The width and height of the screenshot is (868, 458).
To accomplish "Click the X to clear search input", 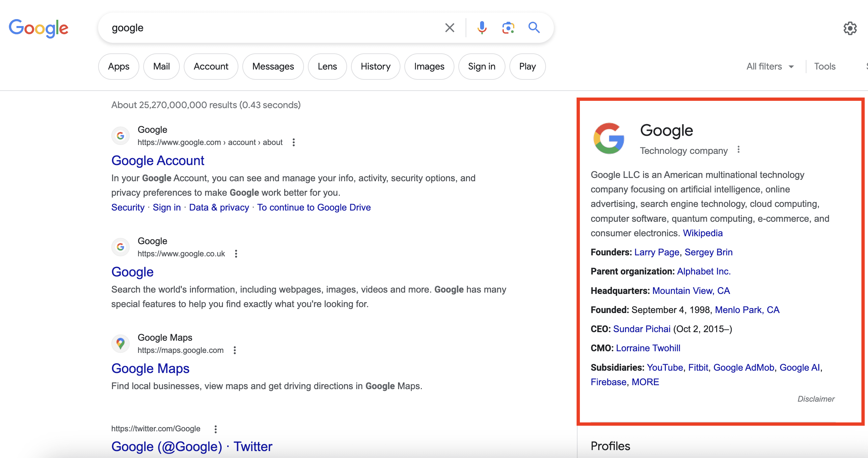I will point(450,28).
